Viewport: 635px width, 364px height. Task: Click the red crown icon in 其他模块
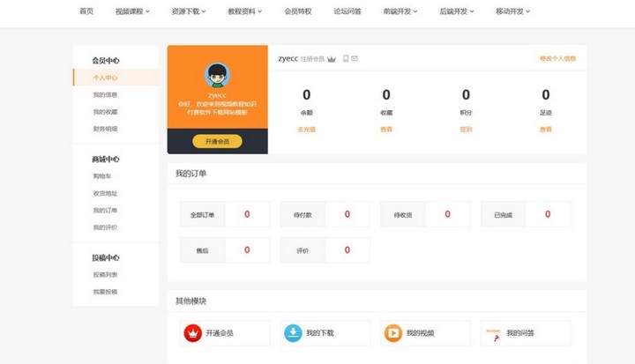click(x=193, y=333)
